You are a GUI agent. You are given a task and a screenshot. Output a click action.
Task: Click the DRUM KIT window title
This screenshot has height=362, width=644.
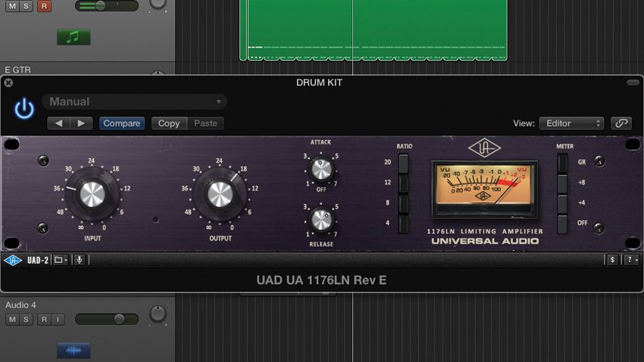319,83
